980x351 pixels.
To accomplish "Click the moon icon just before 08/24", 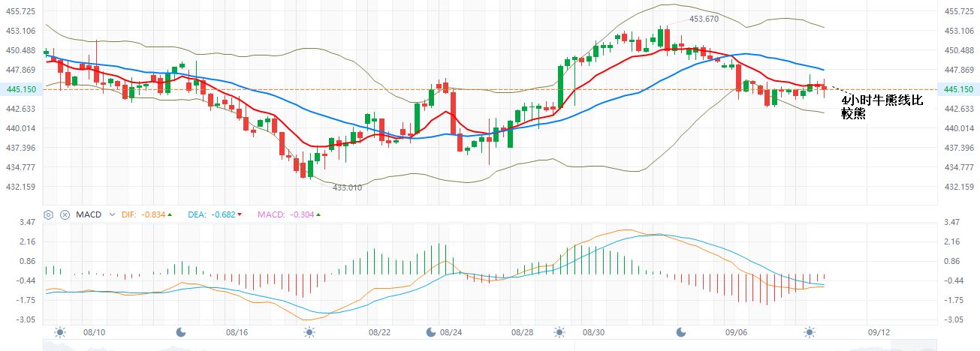I will (x=431, y=331).
